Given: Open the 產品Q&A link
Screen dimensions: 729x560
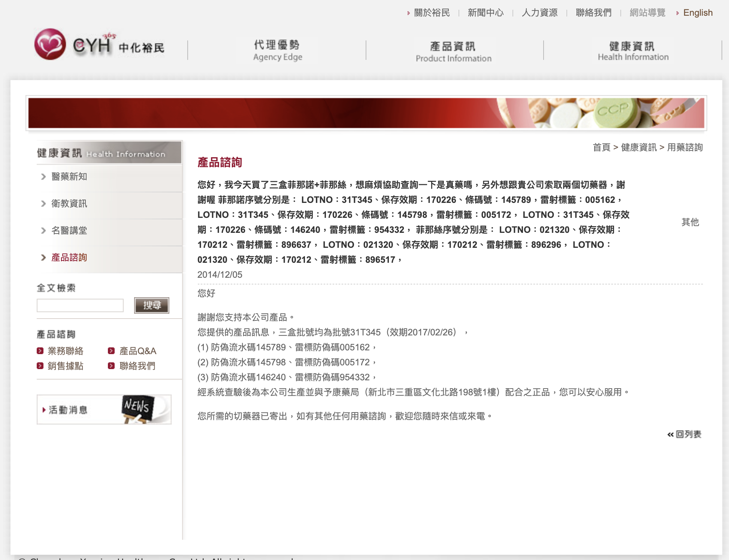Looking at the screenshot, I should tap(137, 351).
